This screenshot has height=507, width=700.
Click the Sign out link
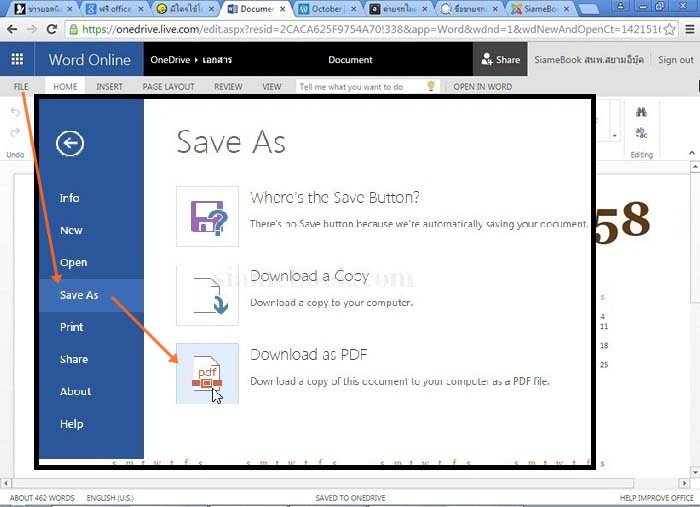tap(675, 60)
